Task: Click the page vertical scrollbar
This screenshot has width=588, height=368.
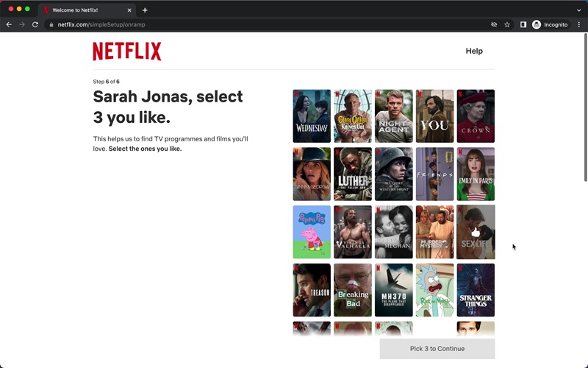Action: 585,107
